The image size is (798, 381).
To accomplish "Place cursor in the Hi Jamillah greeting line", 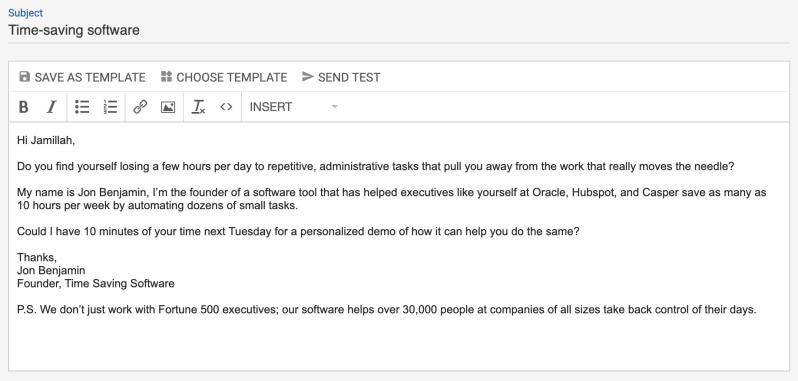I will point(46,140).
